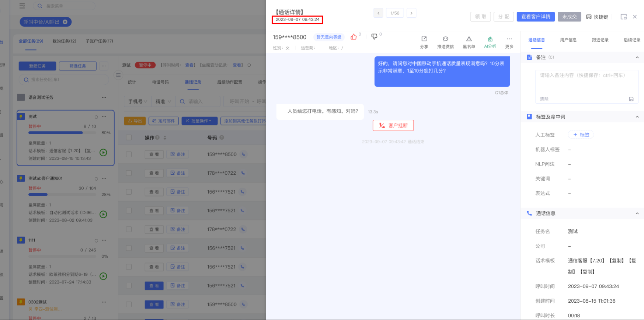Collapse the 标签及命中词 section
This screenshot has height=320, width=644.
tap(637, 117)
